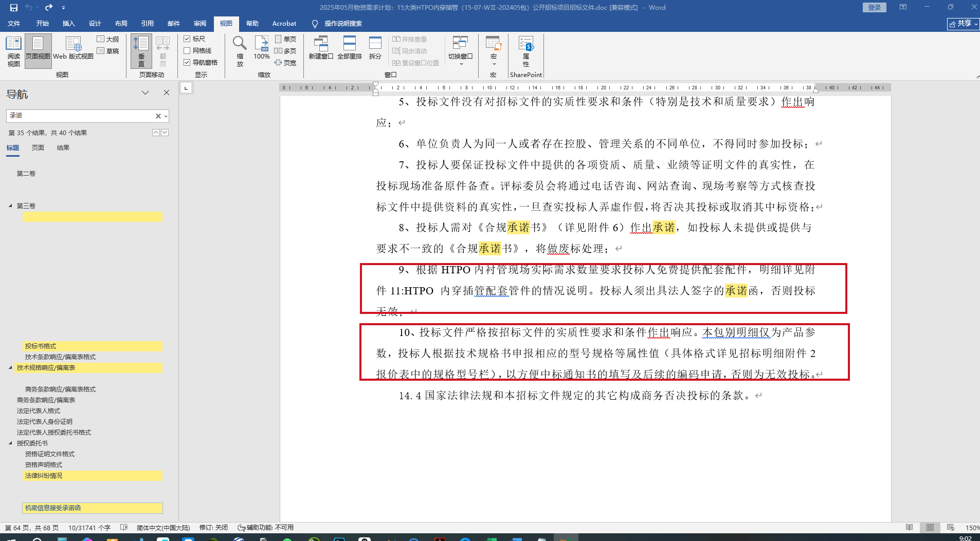This screenshot has height=541, width=980.
Task: Go to 资格声明格式 heading
Action: tap(44, 465)
